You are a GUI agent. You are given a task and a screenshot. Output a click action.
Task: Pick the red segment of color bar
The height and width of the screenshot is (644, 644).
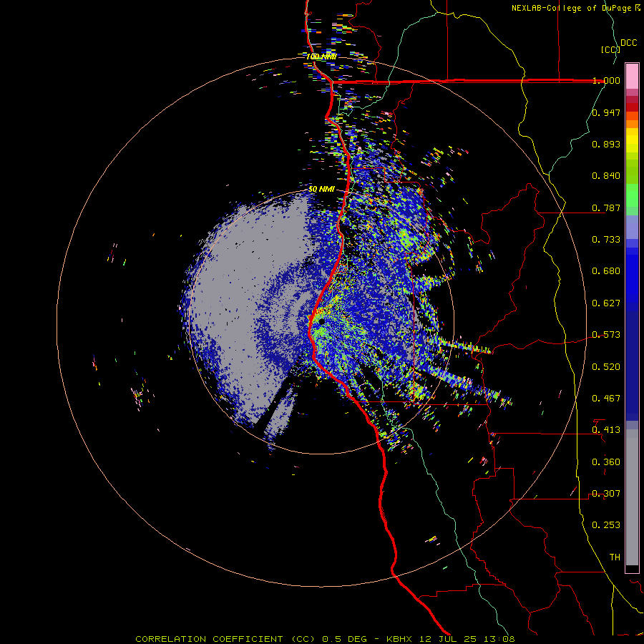coord(632,107)
